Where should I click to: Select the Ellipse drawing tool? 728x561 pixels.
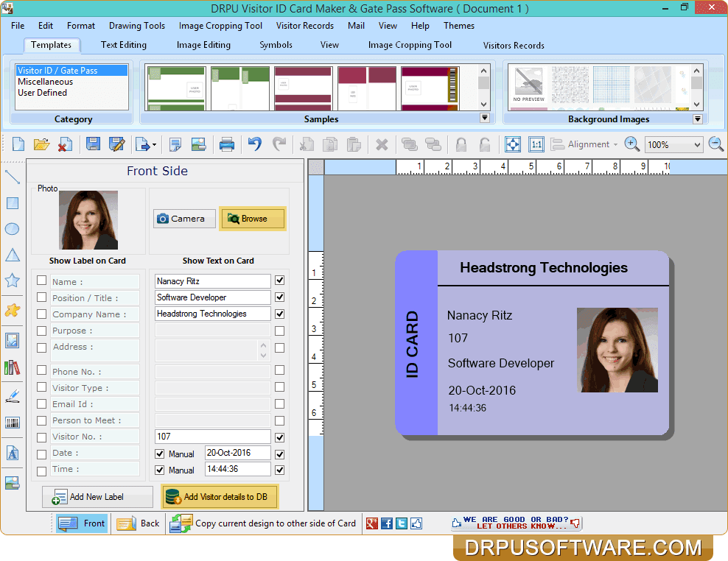[x=12, y=229]
